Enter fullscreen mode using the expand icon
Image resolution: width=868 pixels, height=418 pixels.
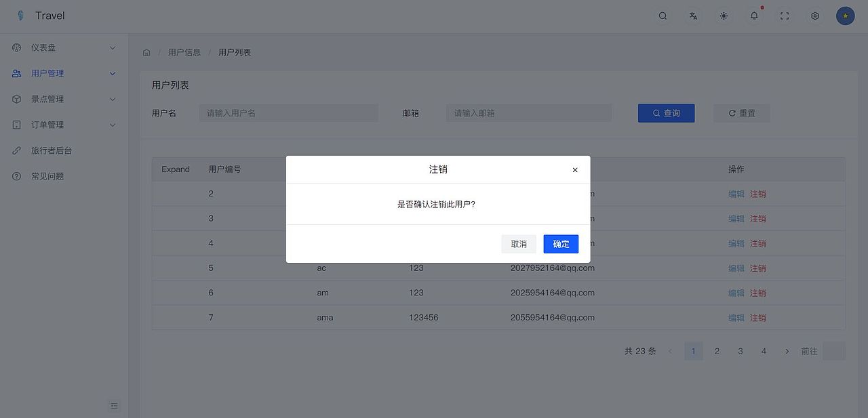tap(784, 15)
